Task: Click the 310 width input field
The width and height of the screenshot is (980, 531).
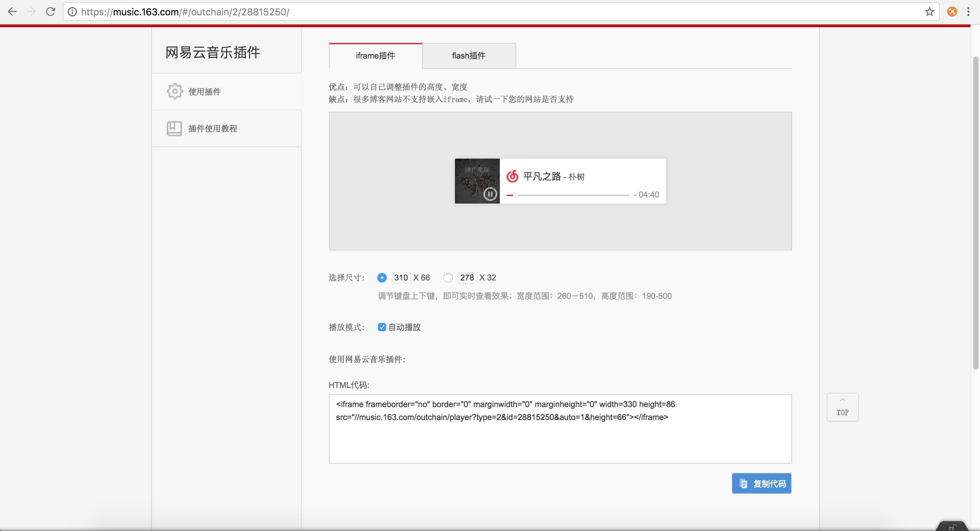Action: [x=401, y=278]
